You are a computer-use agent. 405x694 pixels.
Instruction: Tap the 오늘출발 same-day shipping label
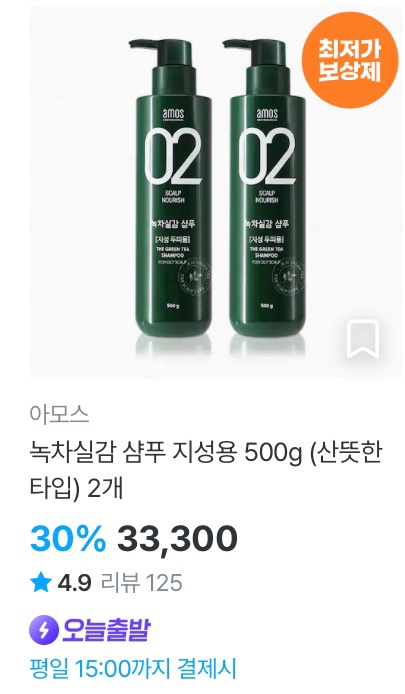click(x=106, y=630)
